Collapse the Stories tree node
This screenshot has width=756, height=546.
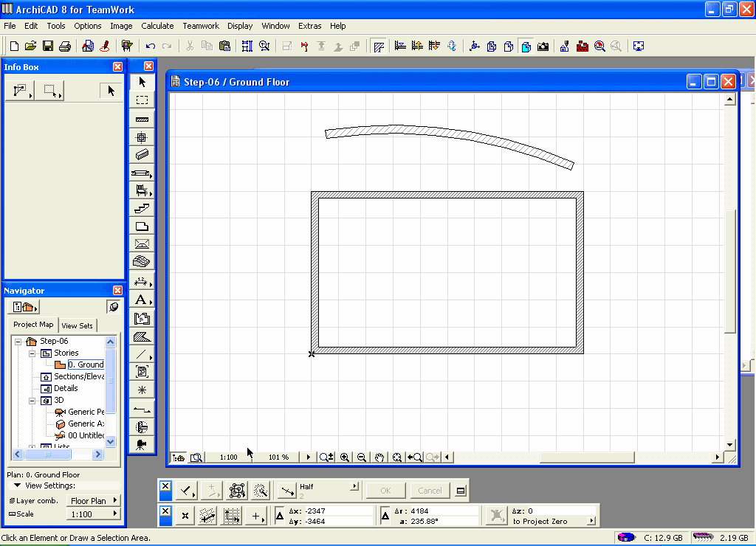click(32, 353)
